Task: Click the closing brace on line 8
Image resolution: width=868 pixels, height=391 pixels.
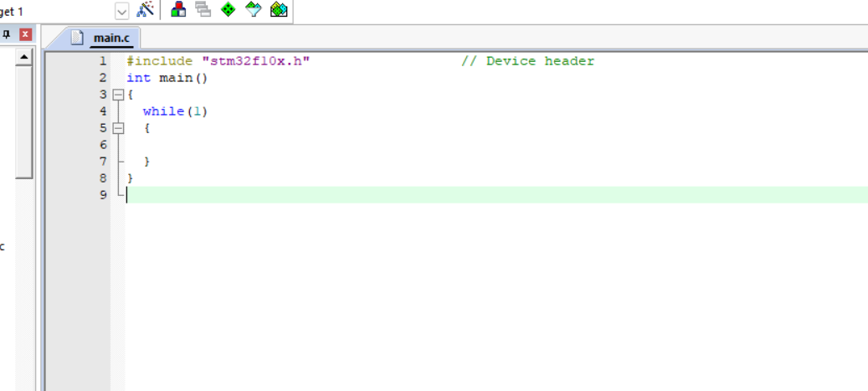Action: tap(130, 178)
